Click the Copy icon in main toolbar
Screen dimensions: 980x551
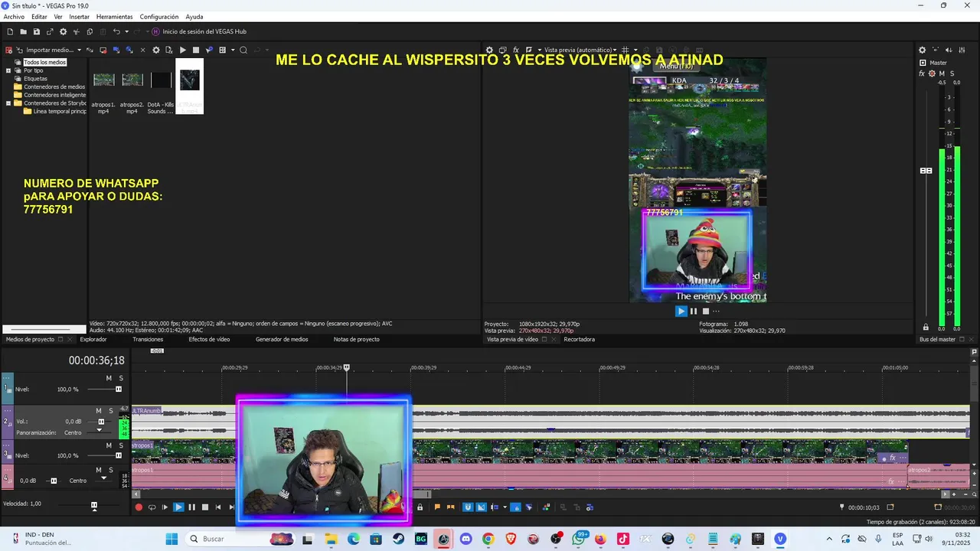click(90, 31)
